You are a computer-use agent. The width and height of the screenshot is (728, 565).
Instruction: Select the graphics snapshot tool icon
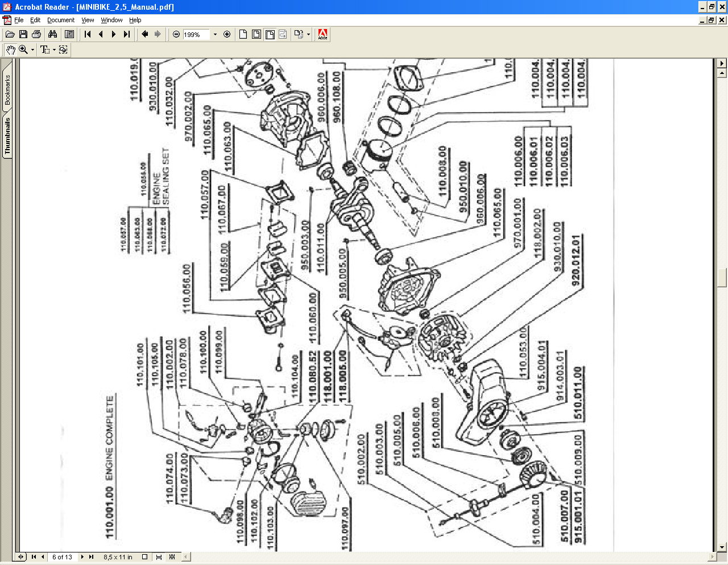click(63, 50)
